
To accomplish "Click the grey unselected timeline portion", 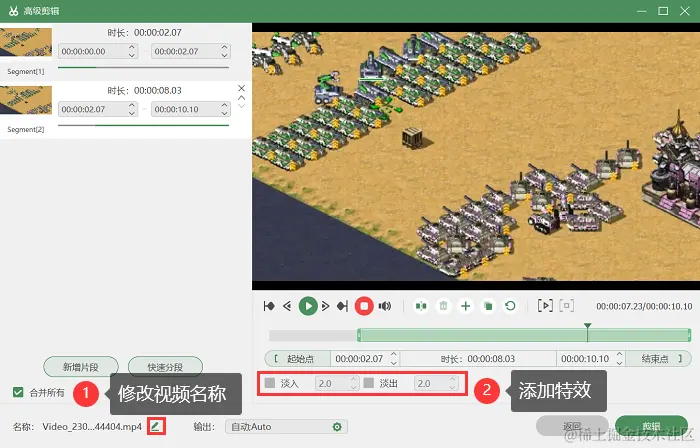I will tap(313, 335).
